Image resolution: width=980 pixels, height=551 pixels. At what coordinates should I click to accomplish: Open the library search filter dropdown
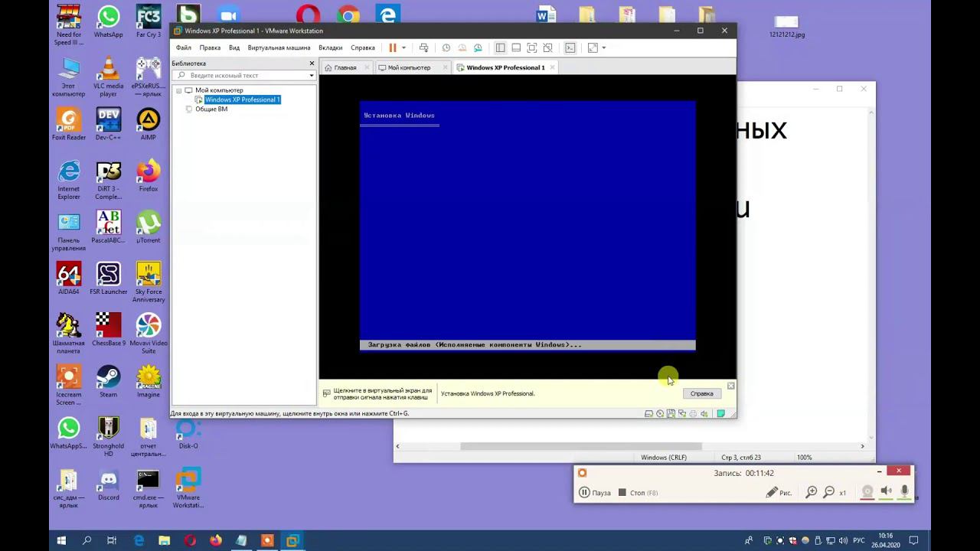point(312,75)
